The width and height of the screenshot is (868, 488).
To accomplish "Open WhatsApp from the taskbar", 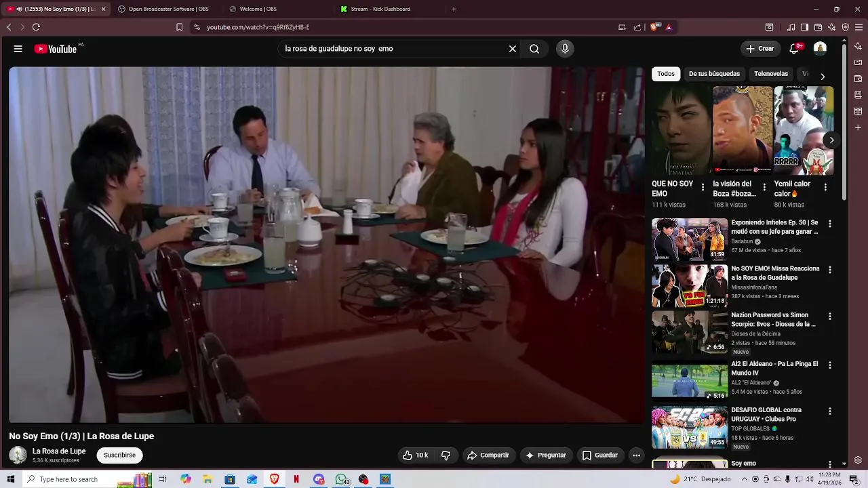I will pos(341,479).
